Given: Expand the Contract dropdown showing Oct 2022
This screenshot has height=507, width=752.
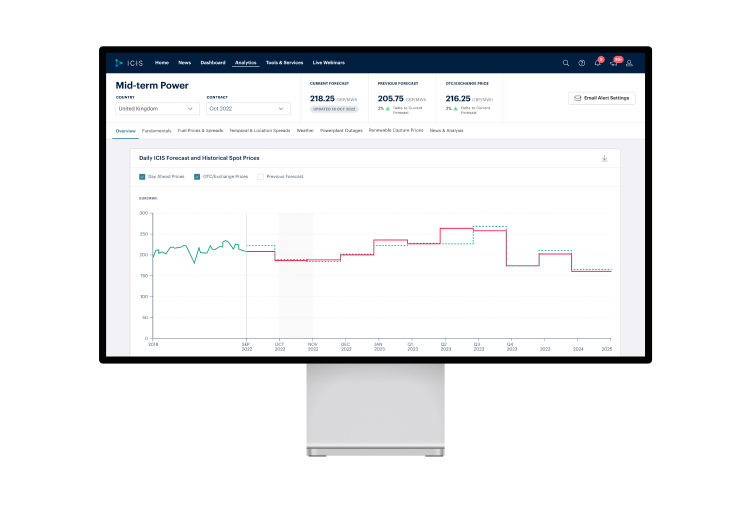Looking at the screenshot, I should (248, 108).
